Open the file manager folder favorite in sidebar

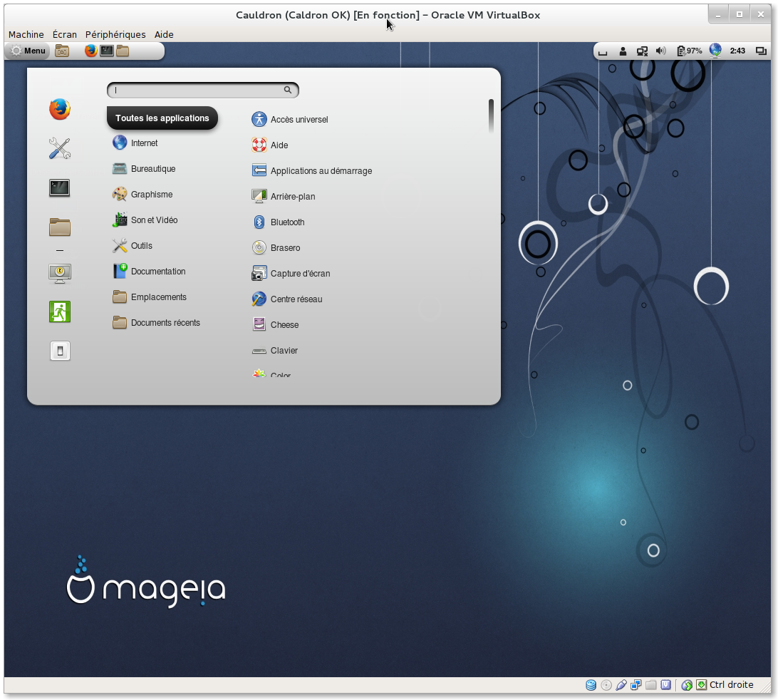tap(60, 227)
